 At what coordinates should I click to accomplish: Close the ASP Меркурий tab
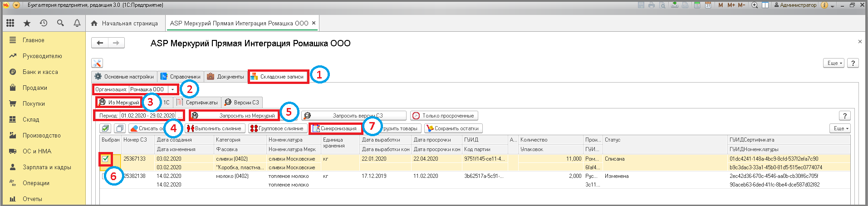(314, 23)
